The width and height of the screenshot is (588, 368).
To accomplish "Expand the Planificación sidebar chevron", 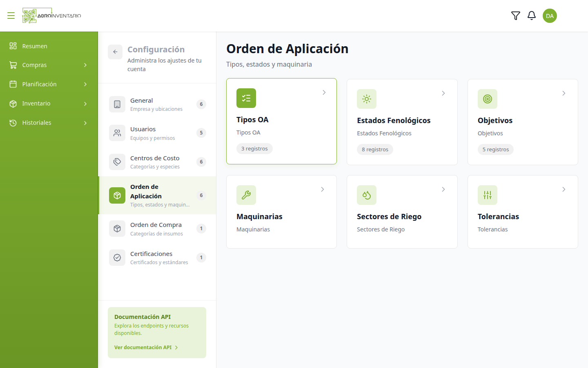I will tap(85, 84).
